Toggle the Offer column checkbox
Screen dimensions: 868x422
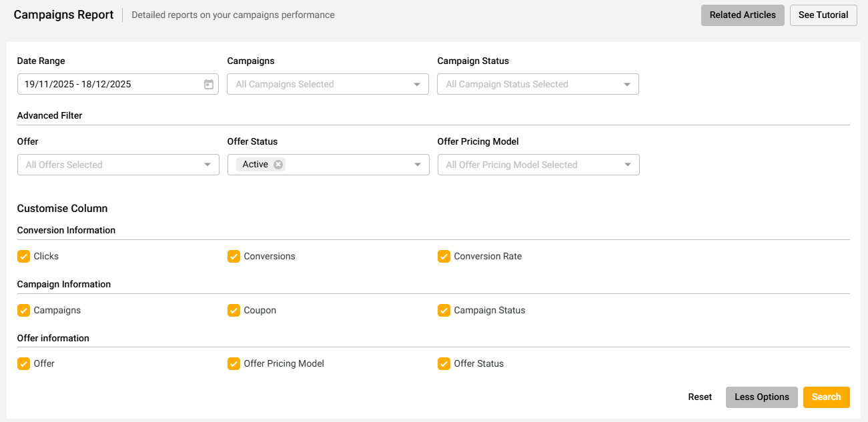click(x=24, y=363)
